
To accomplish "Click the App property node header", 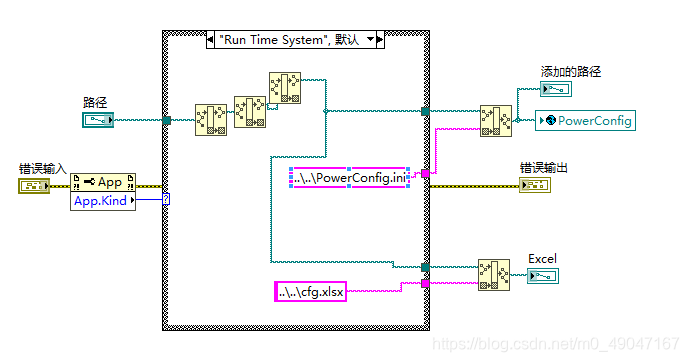I will click(103, 182).
